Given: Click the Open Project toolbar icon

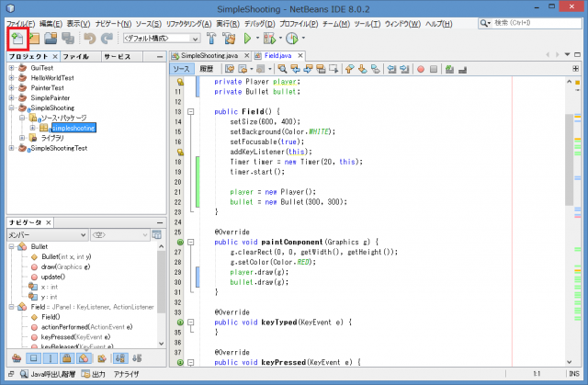Looking at the screenshot, I should pos(51,39).
